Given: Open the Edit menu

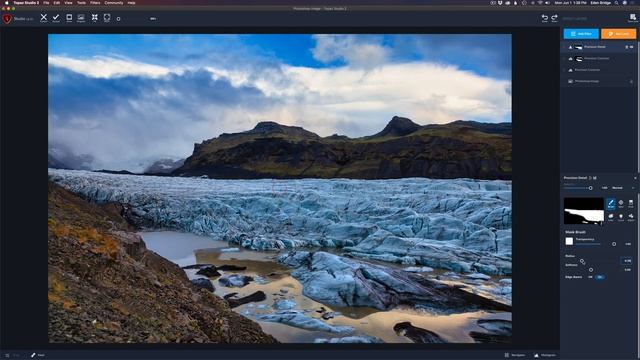Looking at the screenshot, I should (57, 3).
